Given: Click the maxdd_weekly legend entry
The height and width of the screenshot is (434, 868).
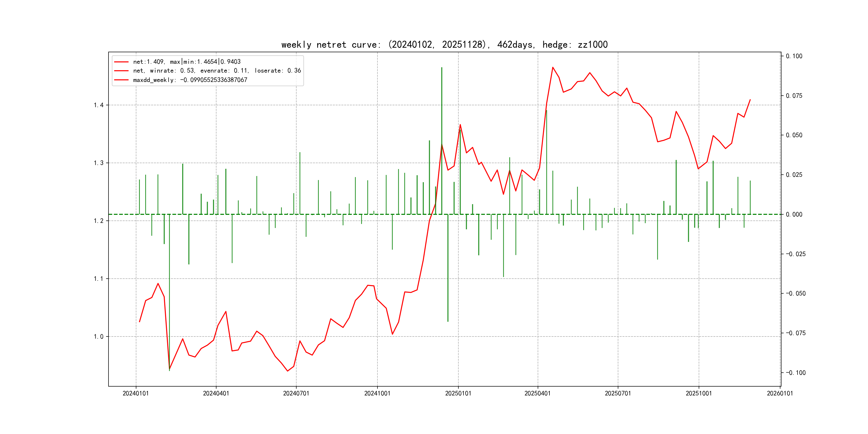Looking at the screenshot, I should tap(190, 80).
